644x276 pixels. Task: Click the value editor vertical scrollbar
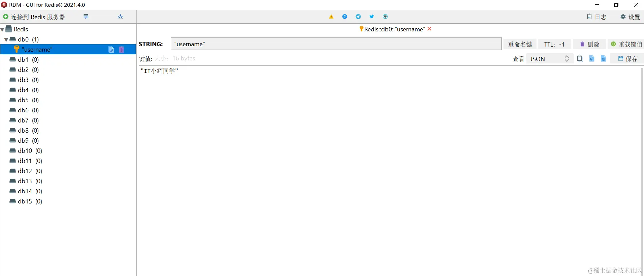[642, 171]
